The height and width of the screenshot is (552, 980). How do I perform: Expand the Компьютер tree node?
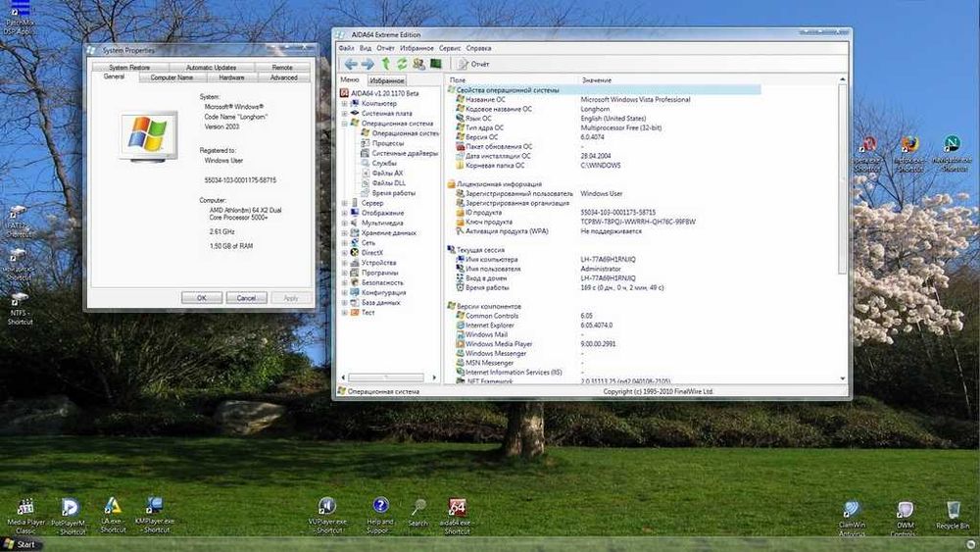click(x=344, y=103)
